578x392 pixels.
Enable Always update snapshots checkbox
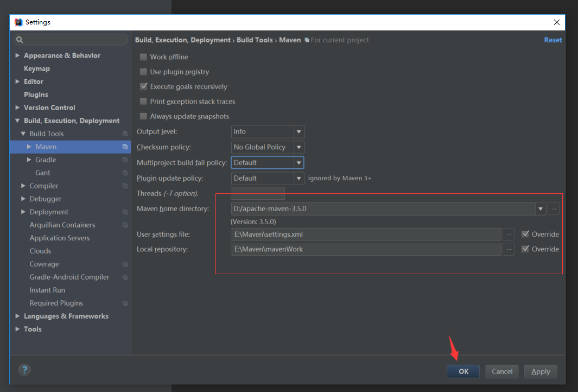coord(143,116)
